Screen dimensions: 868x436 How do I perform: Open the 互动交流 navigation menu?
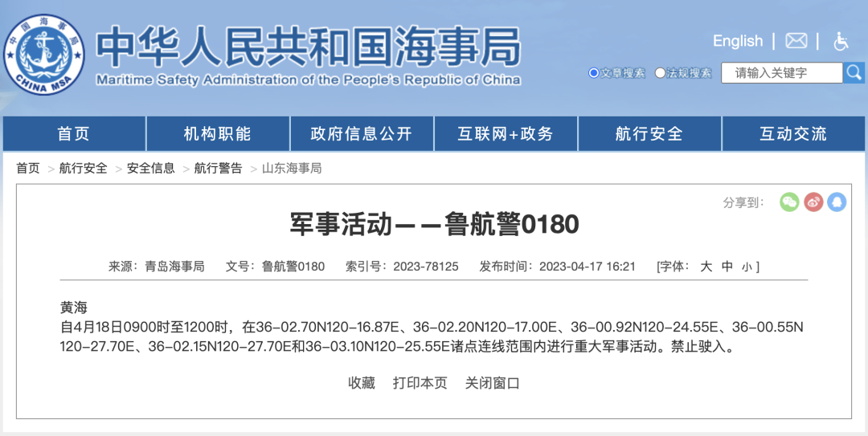[x=793, y=134]
